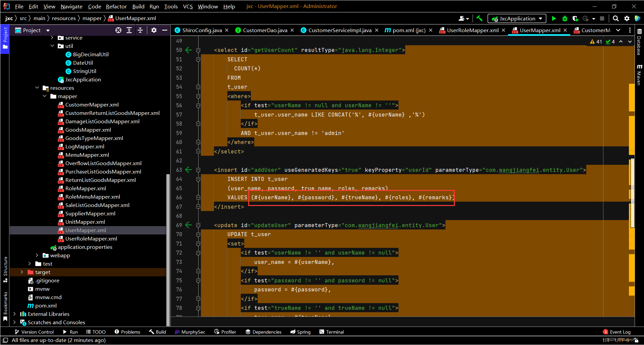644x345 pixels.
Task: Open CustomerMapper.xml in the project tree
Action: point(92,105)
